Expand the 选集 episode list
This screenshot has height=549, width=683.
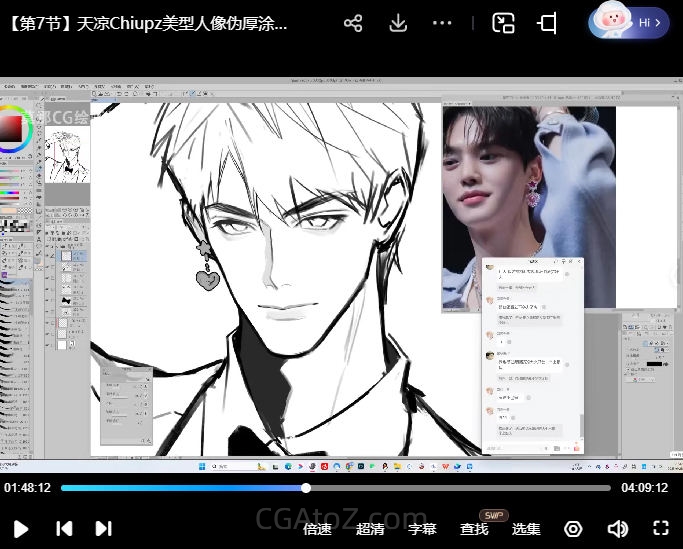pyautogui.click(x=526, y=529)
